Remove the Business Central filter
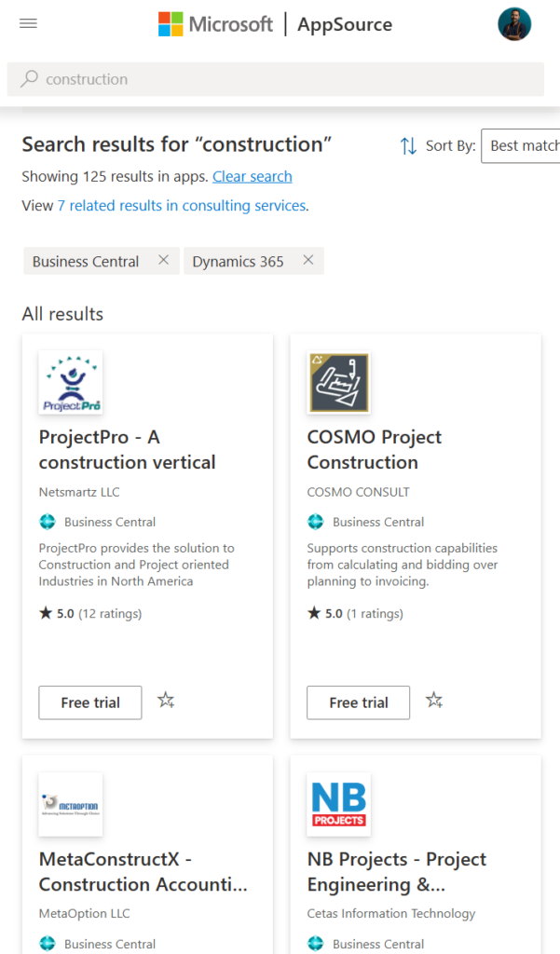This screenshot has height=954, width=560. point(164,261)
